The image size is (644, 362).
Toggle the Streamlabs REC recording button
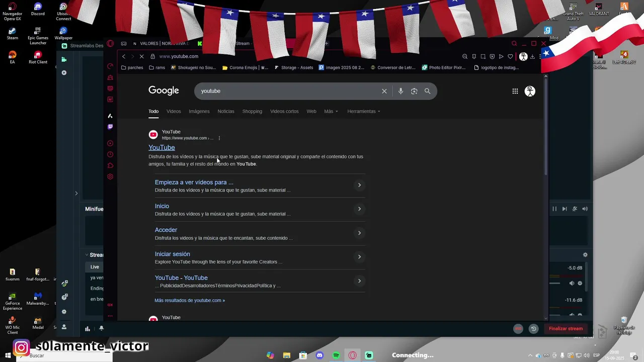(518, 329)
